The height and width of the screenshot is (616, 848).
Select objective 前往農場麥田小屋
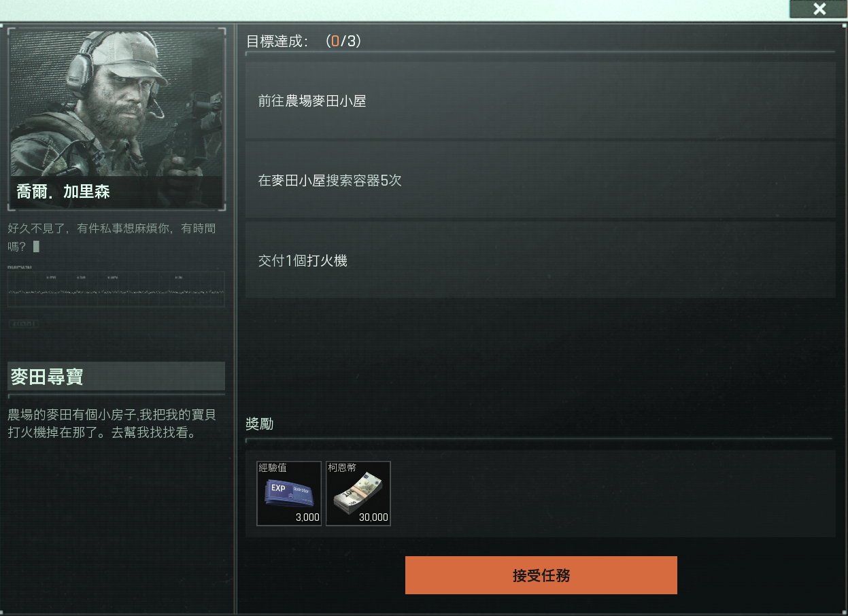540,101
